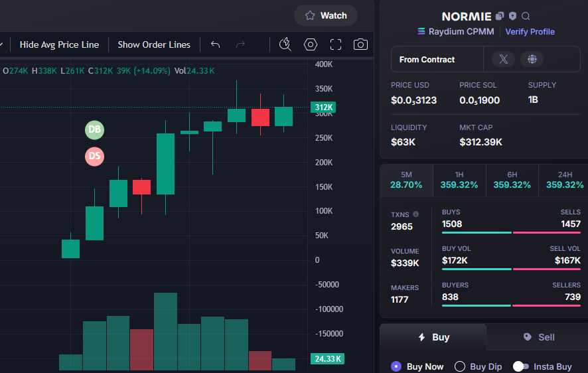Open chart settings hexagon icon
This screenshot has height=373, width=588.
311,44
